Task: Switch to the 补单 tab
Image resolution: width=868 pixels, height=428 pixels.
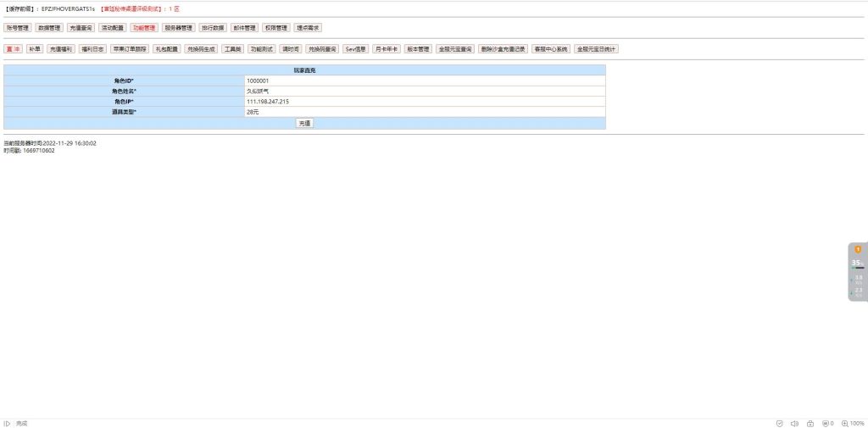Action: 34,49
